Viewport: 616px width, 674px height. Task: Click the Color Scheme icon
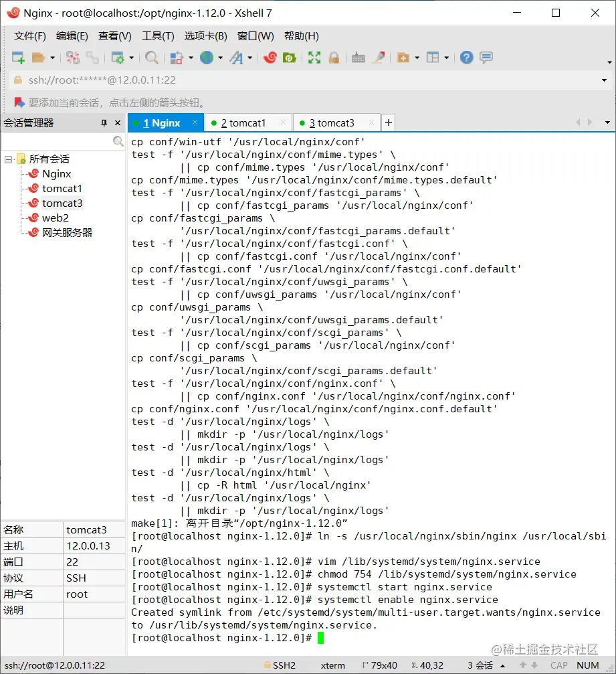point(177,58)
